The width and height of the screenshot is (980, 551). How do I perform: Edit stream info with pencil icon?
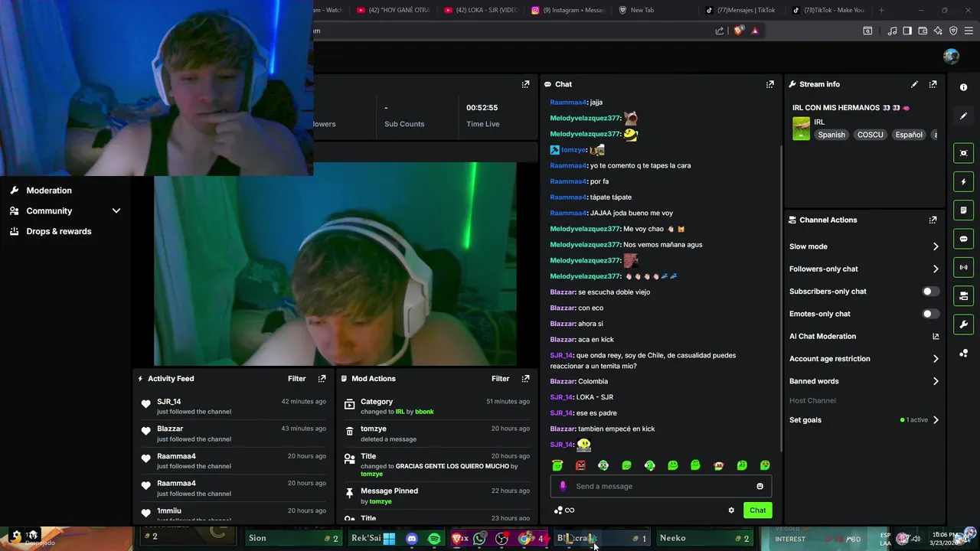click(x=914, y=84)
